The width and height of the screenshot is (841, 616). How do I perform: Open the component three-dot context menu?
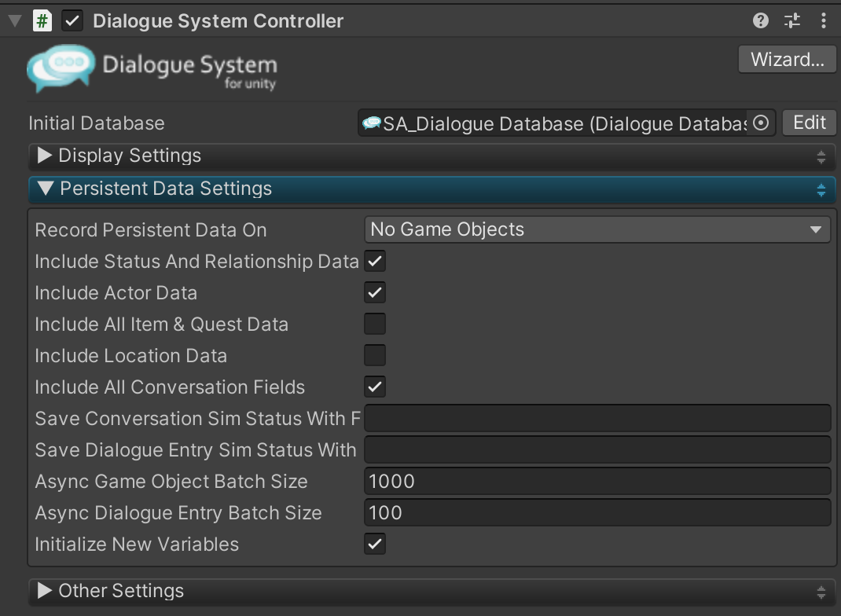pyautogui.click(x=823, y=21)
